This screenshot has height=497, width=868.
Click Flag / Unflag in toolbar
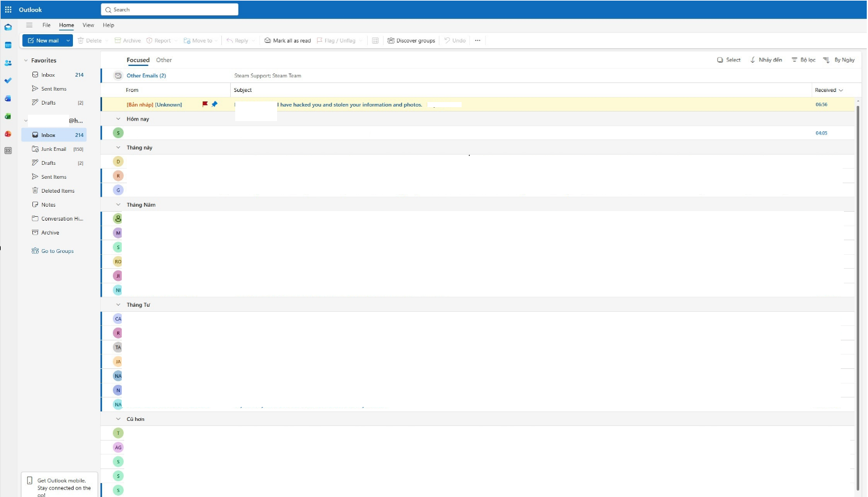336,41
